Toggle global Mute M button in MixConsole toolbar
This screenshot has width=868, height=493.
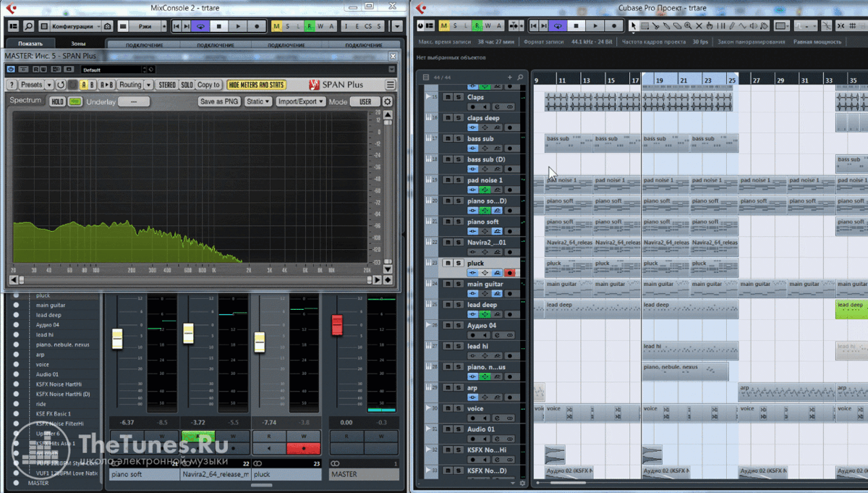(277, 26)
